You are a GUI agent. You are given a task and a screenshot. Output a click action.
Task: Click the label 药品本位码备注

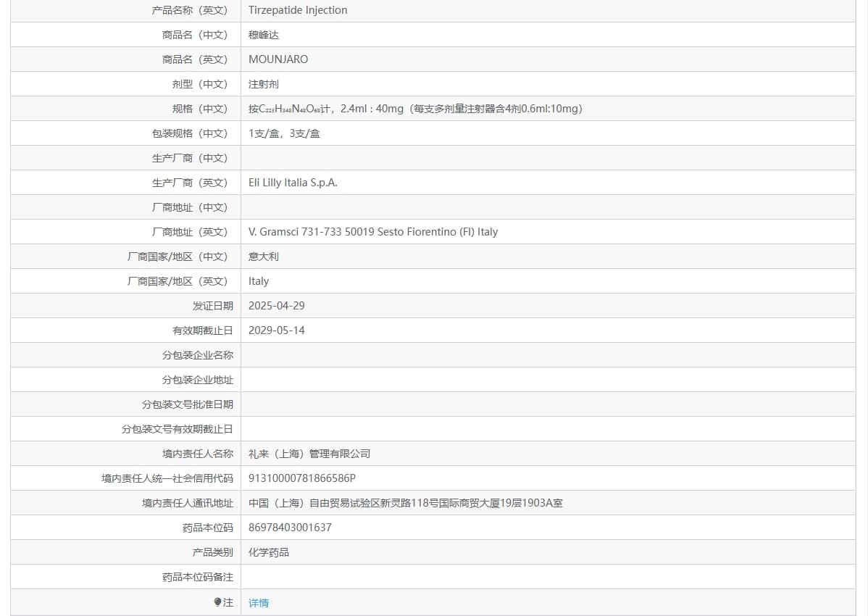[x=198, y=577]
